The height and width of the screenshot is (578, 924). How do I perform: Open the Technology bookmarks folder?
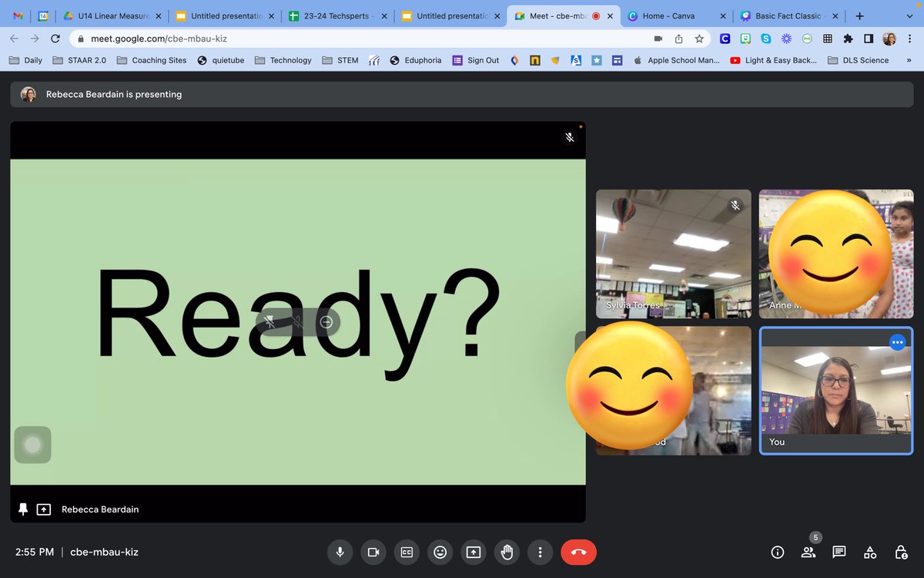coord(283,60)
